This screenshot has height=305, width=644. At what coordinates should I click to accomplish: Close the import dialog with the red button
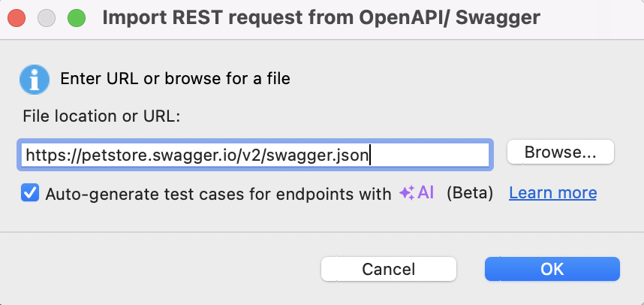click(17, 17)
